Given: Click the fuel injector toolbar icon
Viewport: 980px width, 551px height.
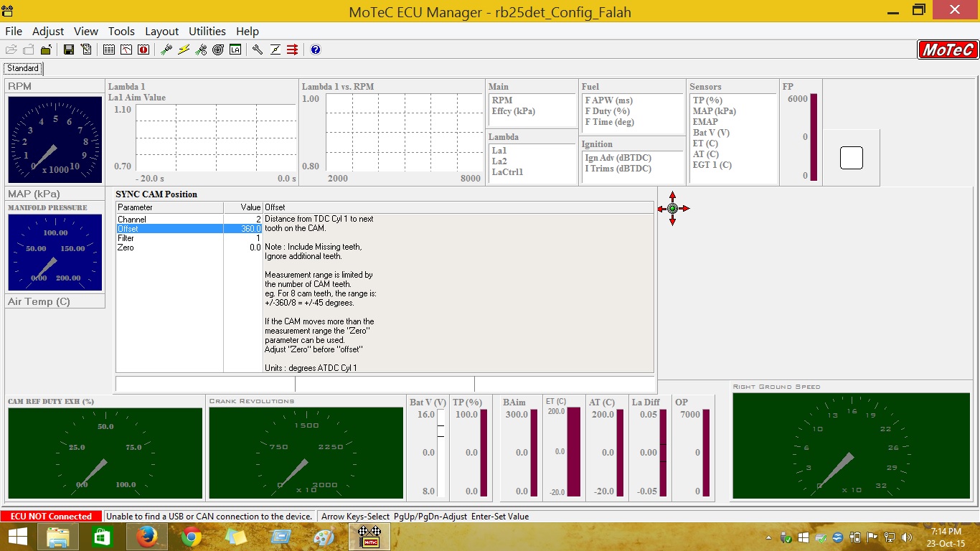Looking at the screenshot, I should [166, 50].
